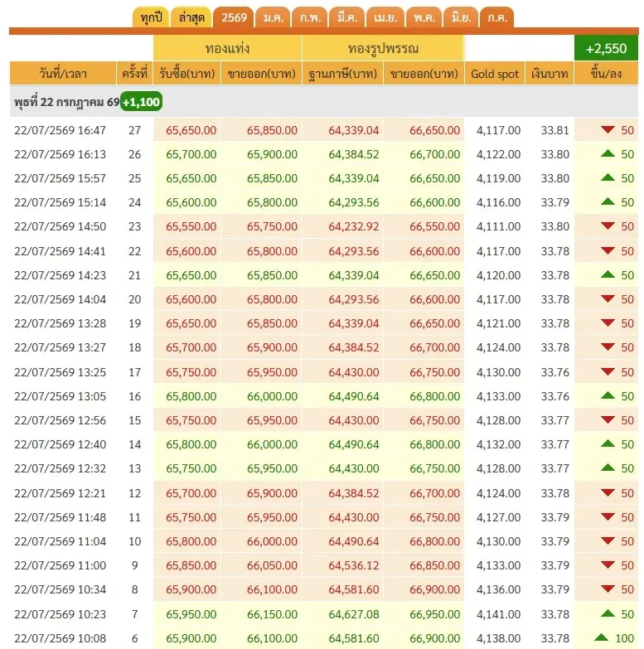Click the Gold spot column header

pos(495,74)
